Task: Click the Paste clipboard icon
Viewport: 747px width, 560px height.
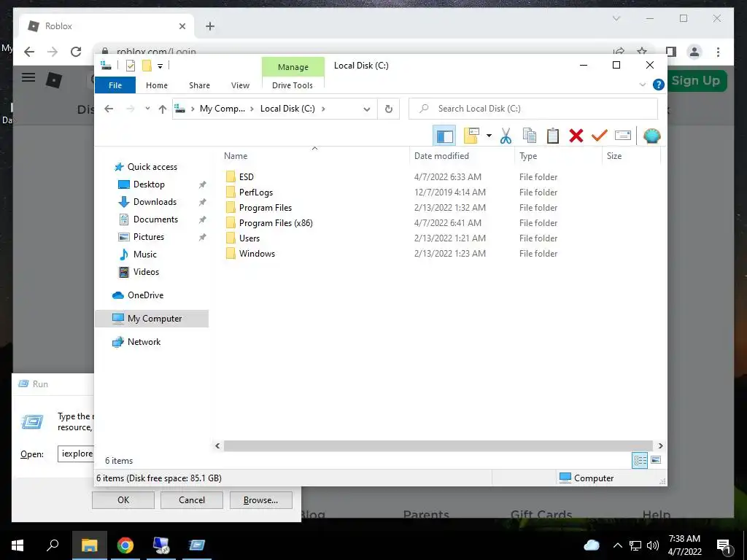Action: click(x=553, y=136)
